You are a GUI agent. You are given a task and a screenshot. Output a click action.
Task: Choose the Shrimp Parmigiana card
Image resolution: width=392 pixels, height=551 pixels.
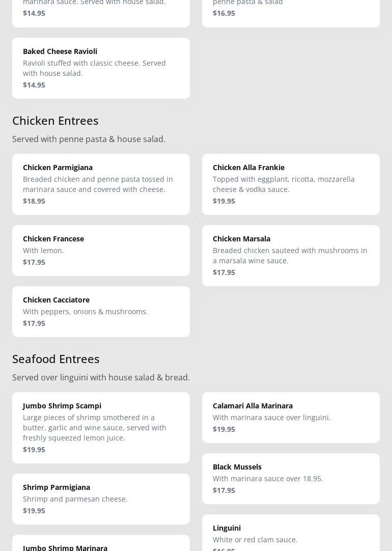click(101, 499)
